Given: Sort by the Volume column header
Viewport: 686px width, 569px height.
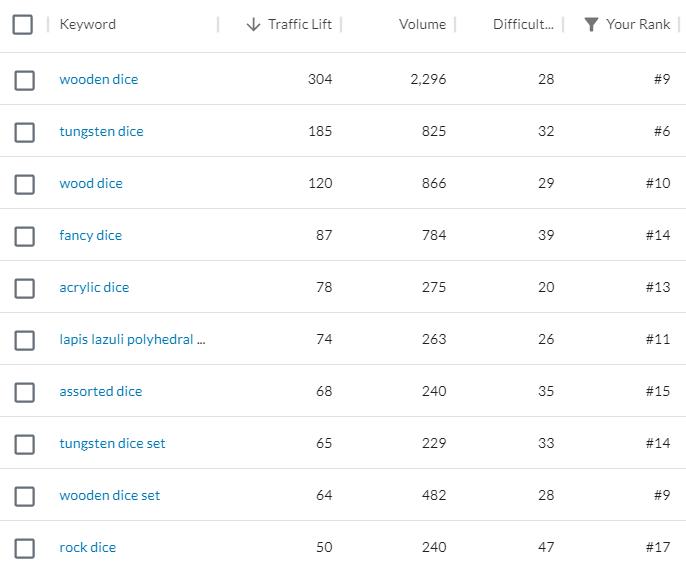Looking at the screenshot, I should tap(422, 24).
